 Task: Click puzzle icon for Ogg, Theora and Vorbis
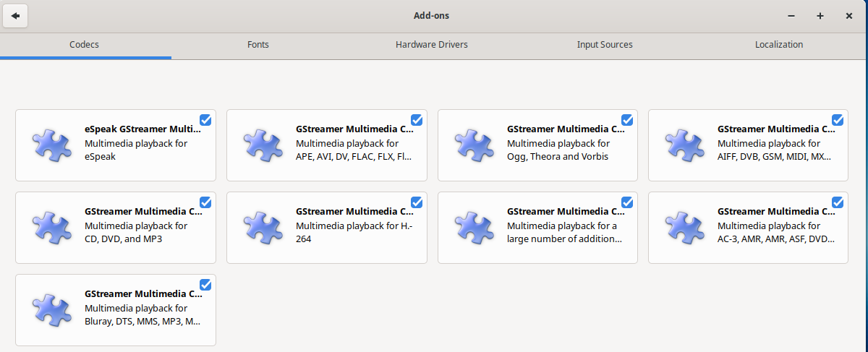click(x=475, y=145)
